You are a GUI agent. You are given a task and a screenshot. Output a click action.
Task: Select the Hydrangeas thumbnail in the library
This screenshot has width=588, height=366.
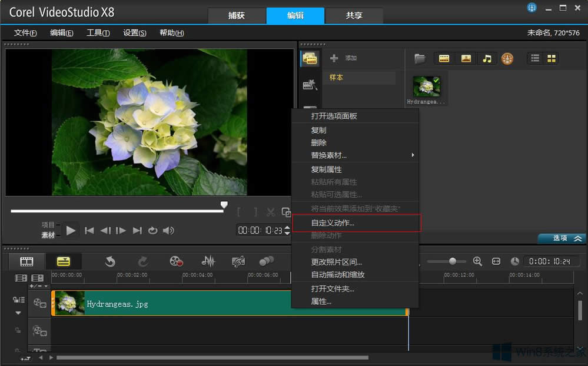coord(427,86)
